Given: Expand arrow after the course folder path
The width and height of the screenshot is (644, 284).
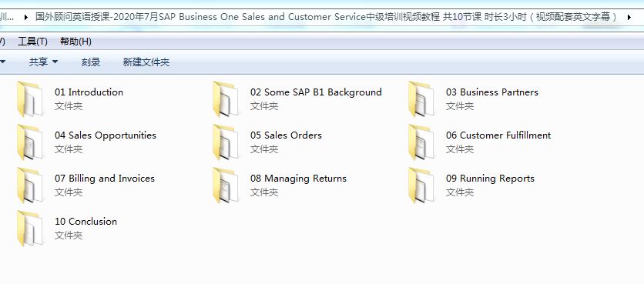Looking at the screenshot, I should (x=629, y=17).
